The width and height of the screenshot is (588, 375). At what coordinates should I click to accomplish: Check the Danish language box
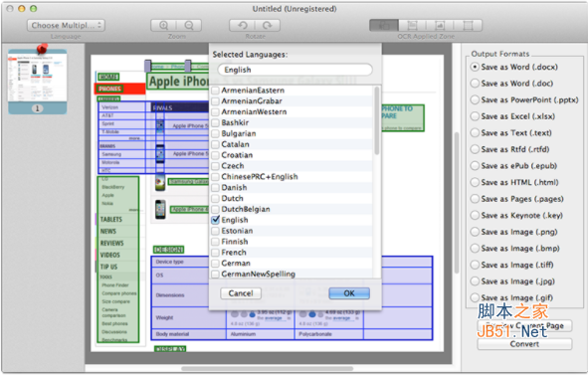[x=215, y=187]
